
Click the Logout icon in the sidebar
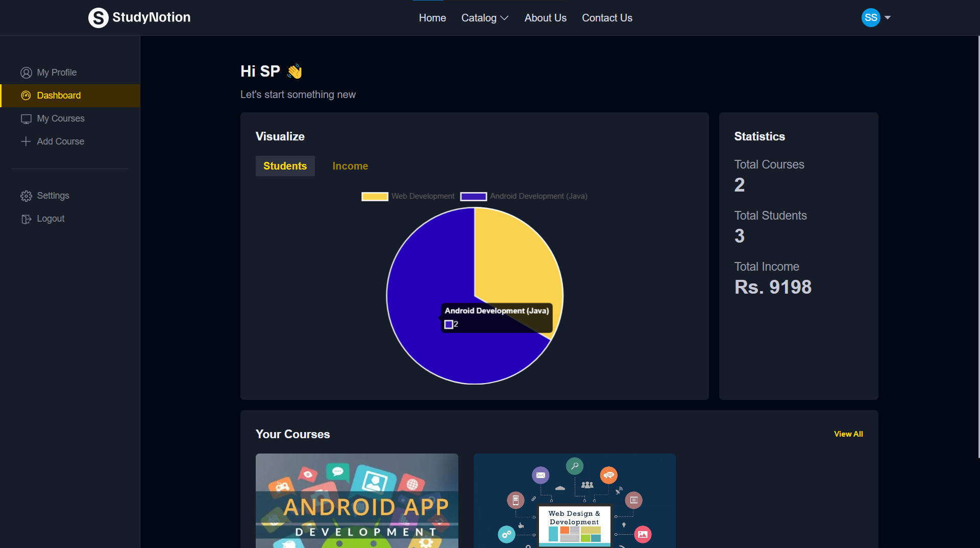tap(26, 219)
